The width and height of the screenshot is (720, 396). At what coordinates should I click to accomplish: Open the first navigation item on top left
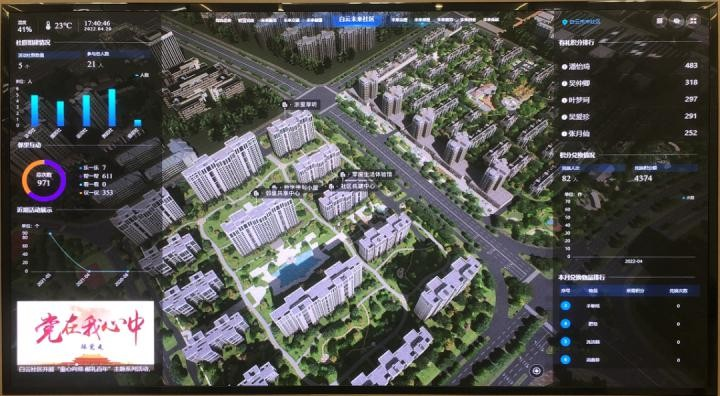(x=223, y=20)
